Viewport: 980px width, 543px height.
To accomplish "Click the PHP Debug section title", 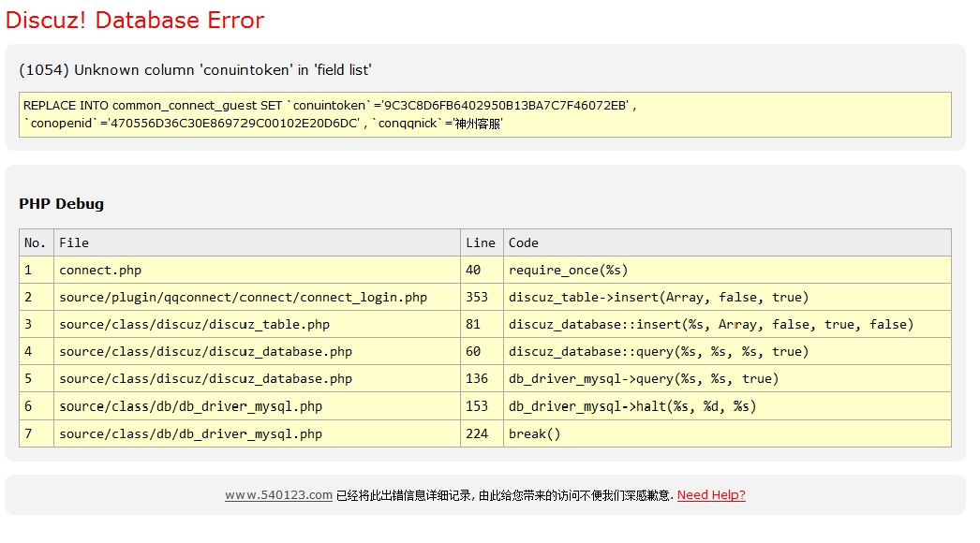I will click(61, 204).
